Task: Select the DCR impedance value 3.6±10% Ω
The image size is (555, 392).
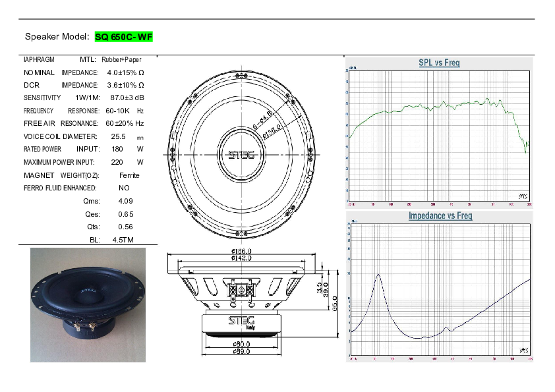Action: coord(125,85)
